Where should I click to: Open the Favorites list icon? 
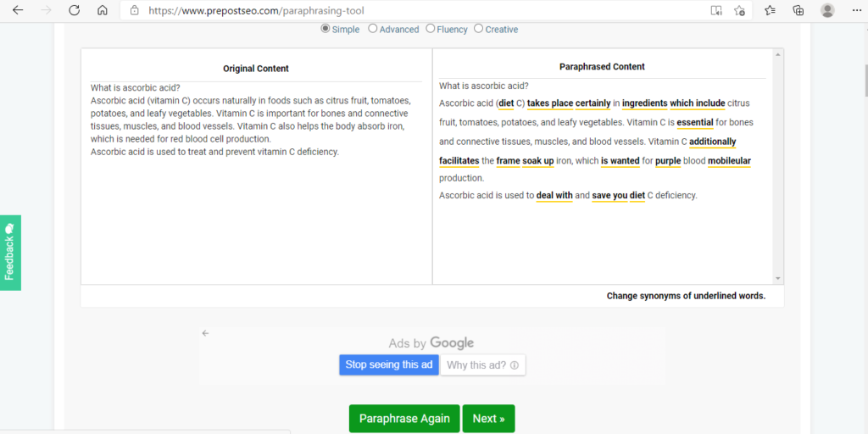tap(770, 10)
